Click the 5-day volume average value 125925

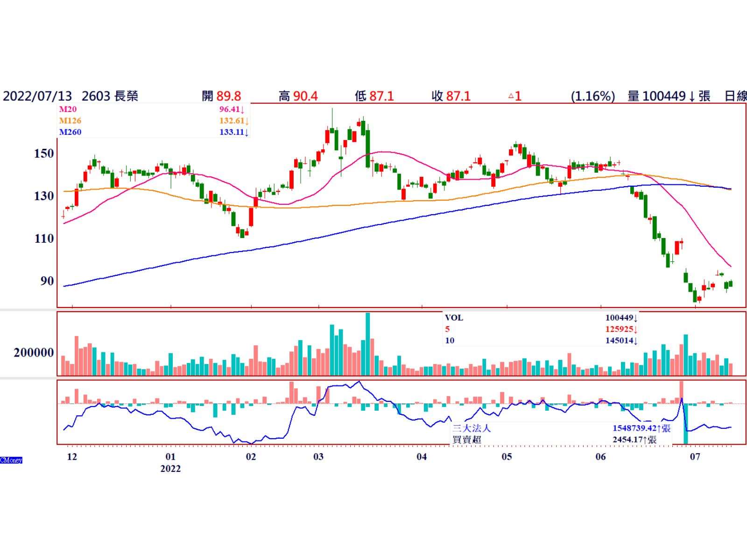pos(619,329)
